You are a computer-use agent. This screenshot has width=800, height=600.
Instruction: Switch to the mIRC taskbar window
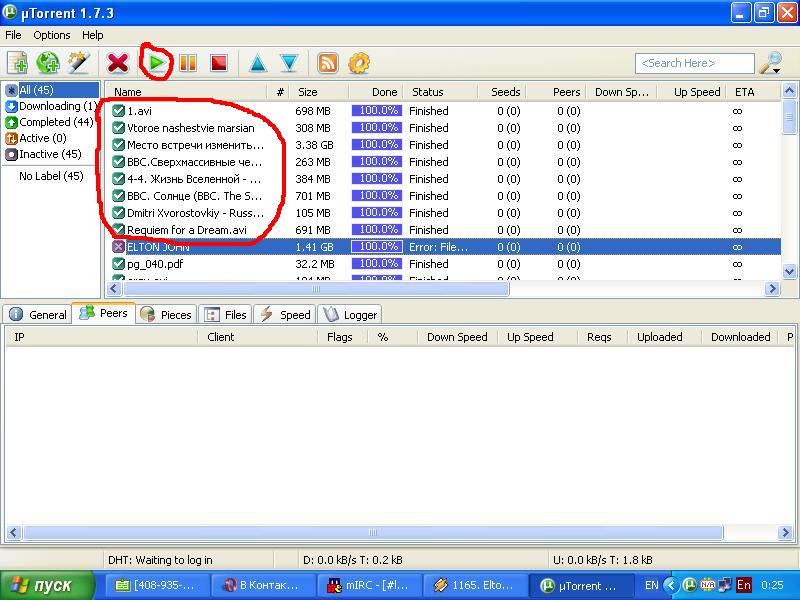click(x=369, y=586)
